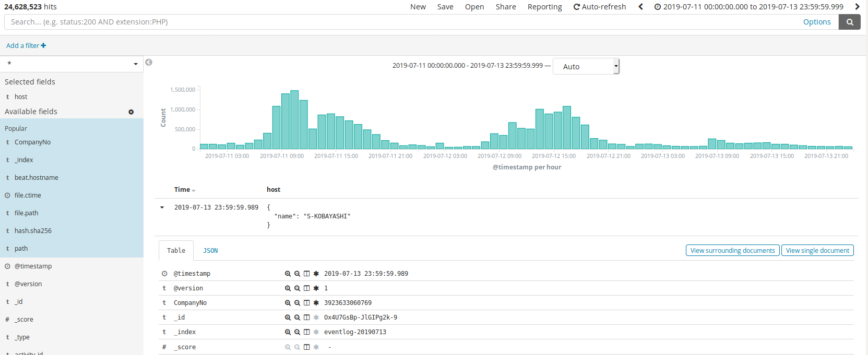Click Share in the top menu
868x355 pixels.
506,7
